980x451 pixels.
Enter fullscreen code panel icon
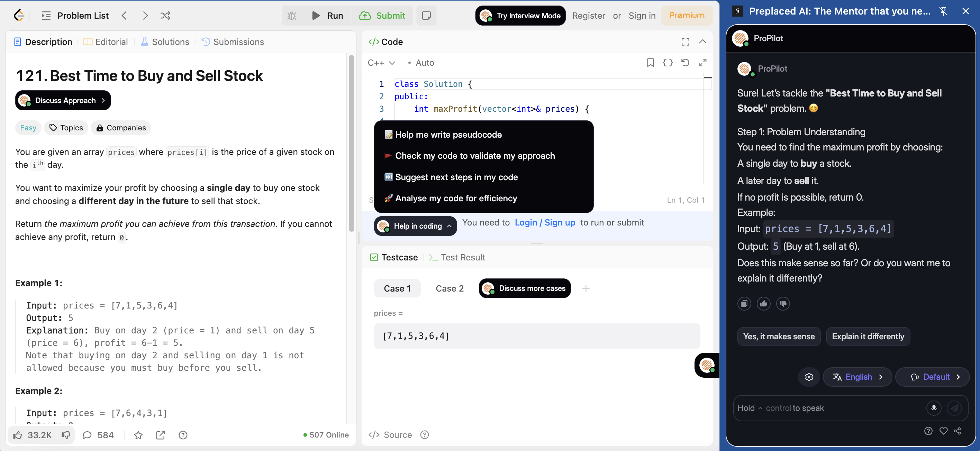tap(685, 42)
